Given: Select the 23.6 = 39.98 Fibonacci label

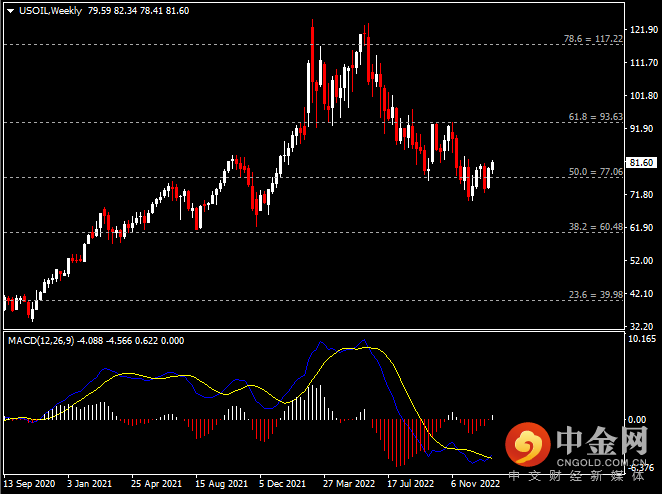Looking at the screenshot, I should coord(596,295).
